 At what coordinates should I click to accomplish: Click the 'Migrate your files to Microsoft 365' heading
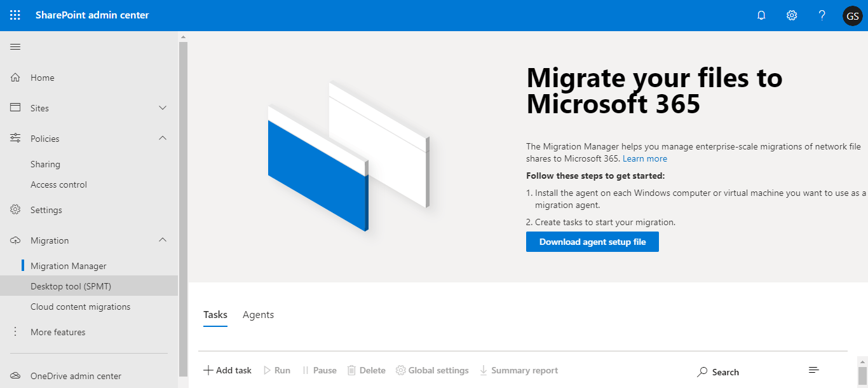coord(654,90)
